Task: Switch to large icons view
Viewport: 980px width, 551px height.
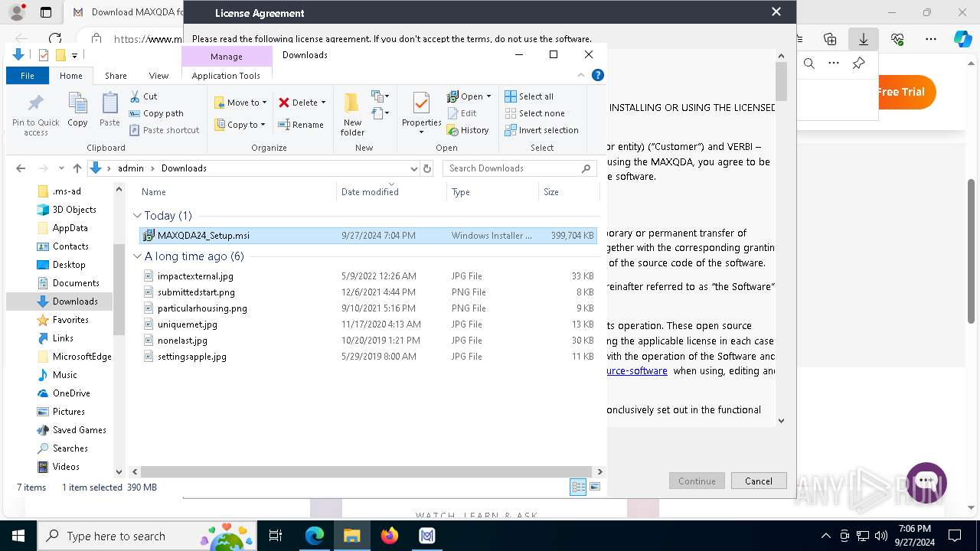Action: pos(595,487)
